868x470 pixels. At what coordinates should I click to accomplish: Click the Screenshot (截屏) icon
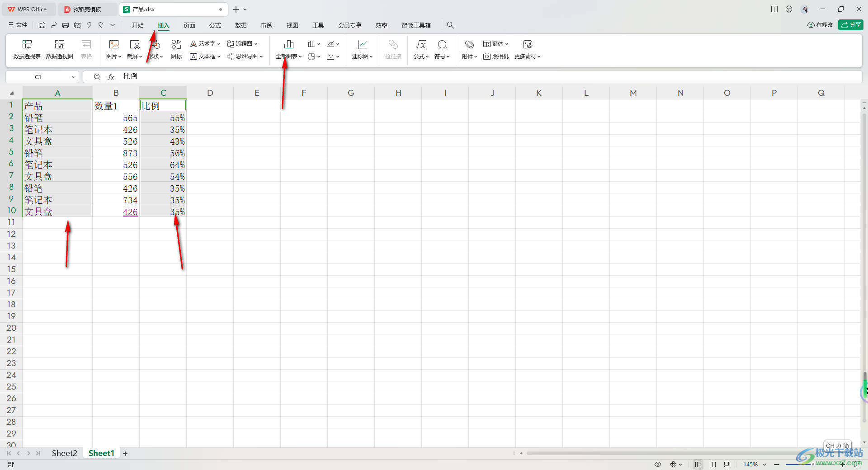point(135,44)
